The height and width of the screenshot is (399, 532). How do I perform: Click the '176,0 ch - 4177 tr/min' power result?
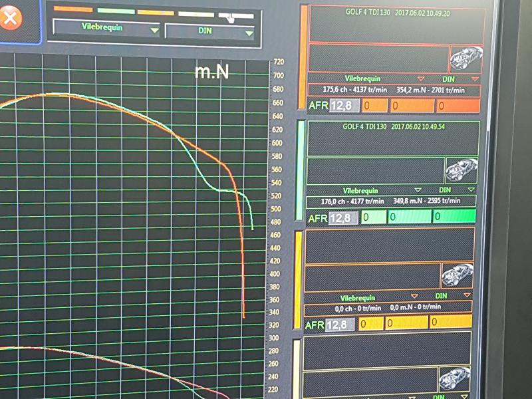(x=352, y=201)
